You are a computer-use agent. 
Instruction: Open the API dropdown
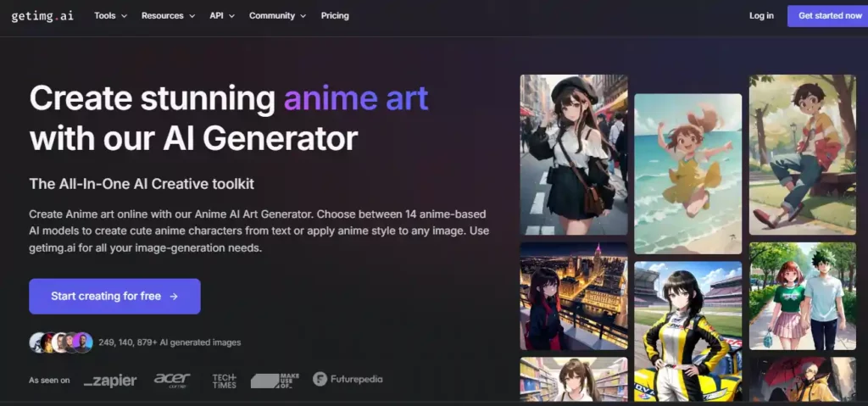[222, 16]
